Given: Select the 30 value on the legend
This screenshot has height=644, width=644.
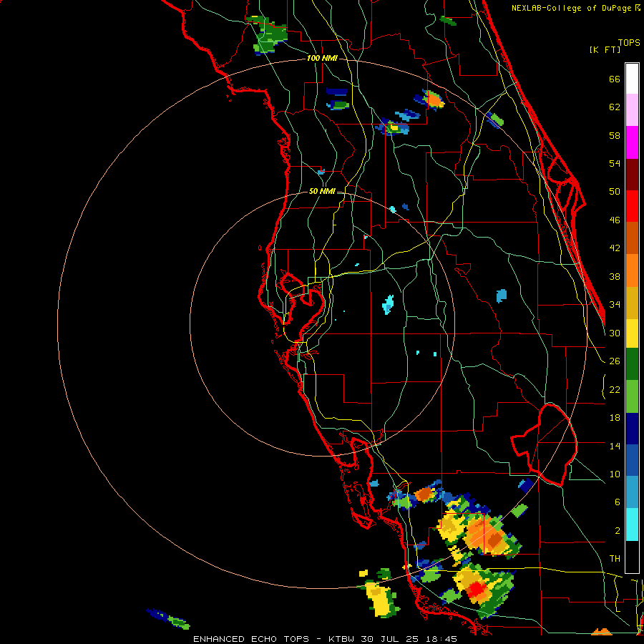Looking at the screenshot, I should (x=615, y=333).
